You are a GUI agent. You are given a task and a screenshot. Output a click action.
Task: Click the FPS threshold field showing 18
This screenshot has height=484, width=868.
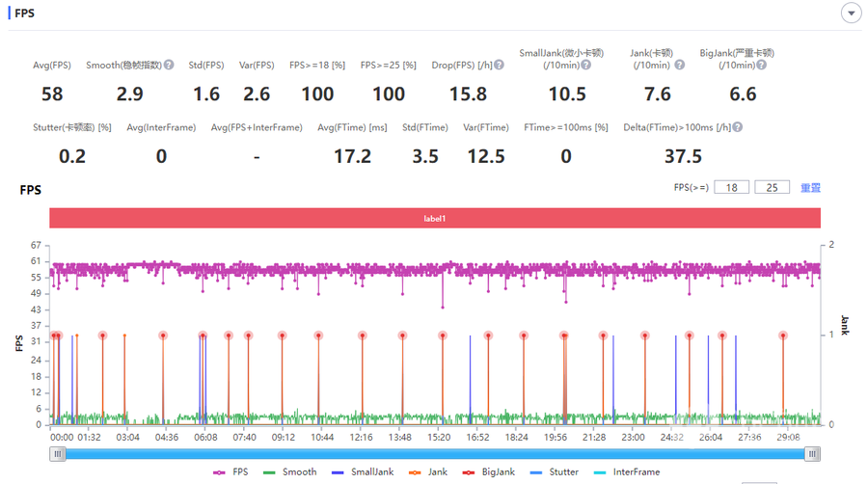pyautogui.click(x=731, y=188)
